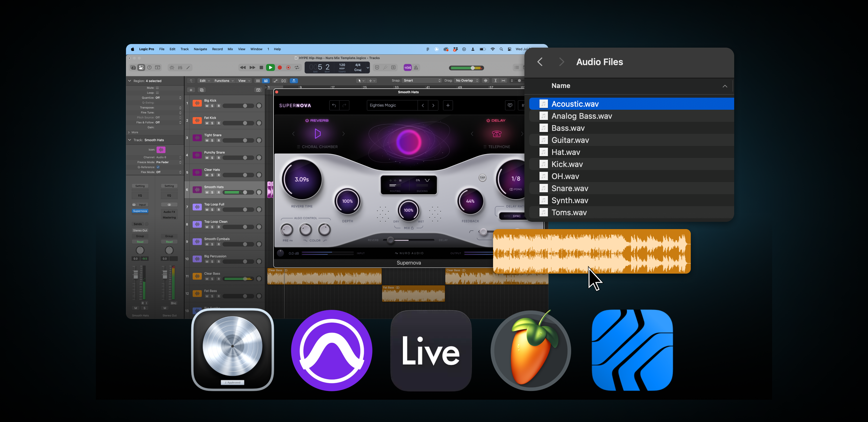Check the Mute checkbox in Region inspector
The image size is (868, 422).
(157, 88)
